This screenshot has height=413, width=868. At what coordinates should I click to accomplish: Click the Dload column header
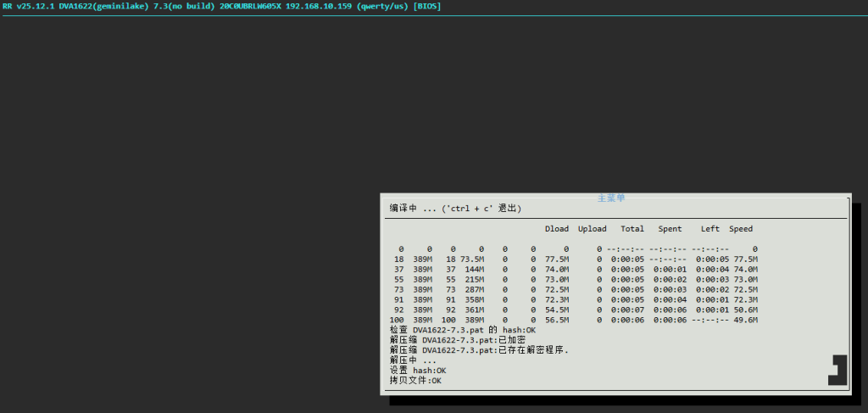pos(557,229)
